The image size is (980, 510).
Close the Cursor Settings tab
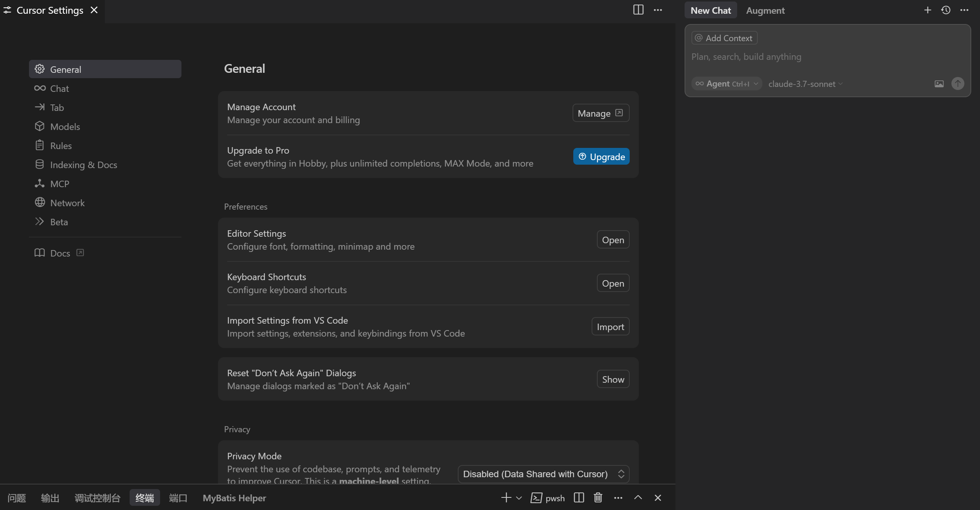pyautogui.click(x=94, y=10)
